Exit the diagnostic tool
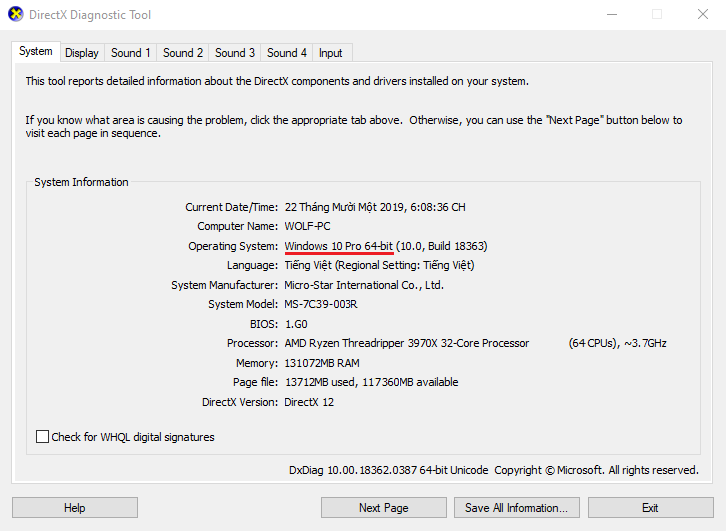The height and width of the screenshot is (531, 726). 651,508
